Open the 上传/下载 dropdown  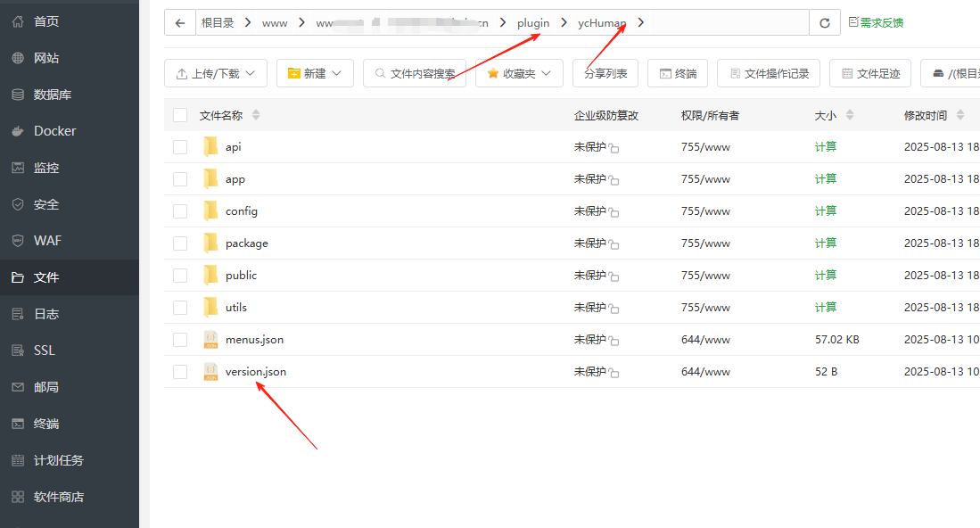[x=216, y=73]
